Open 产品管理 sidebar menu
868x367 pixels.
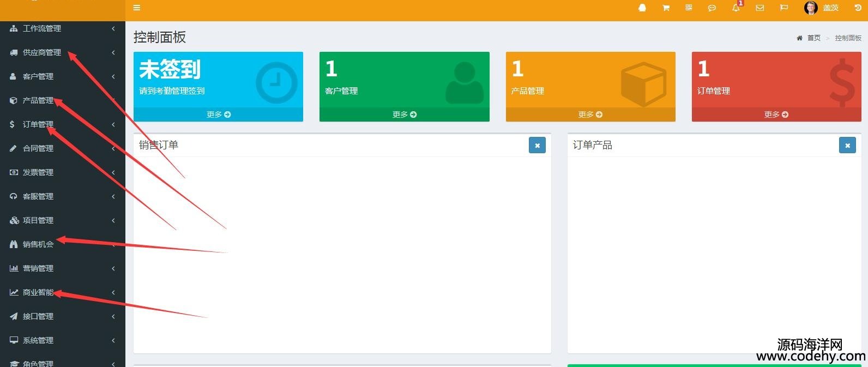coord(63,100)
